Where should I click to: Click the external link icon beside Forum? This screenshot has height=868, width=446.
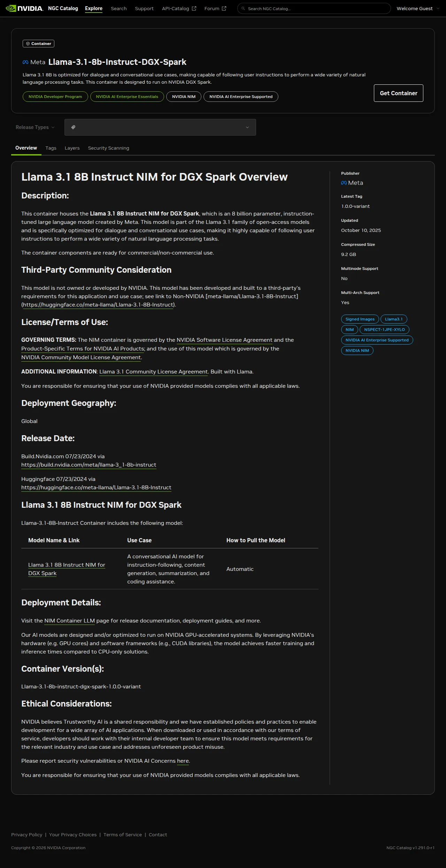[224, 8]
